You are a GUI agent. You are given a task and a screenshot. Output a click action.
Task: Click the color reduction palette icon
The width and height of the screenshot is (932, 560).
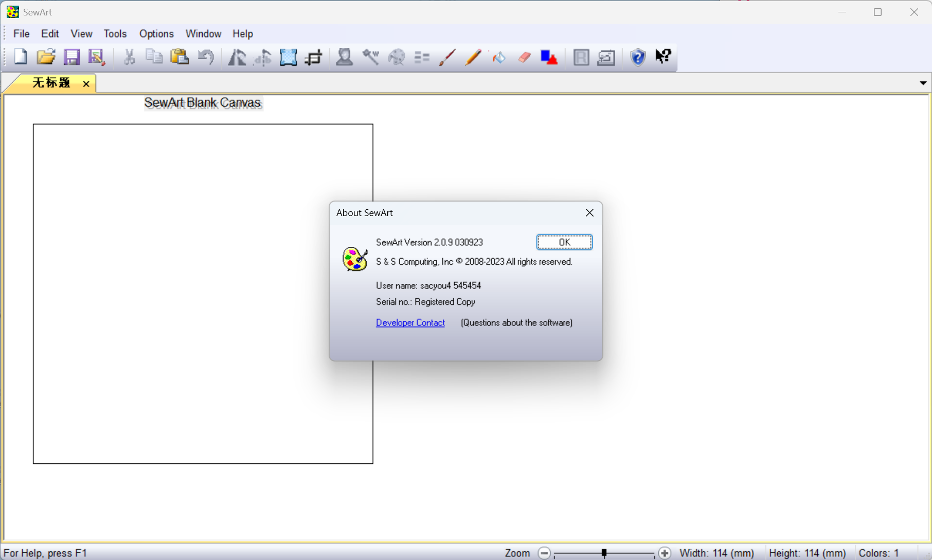point(397,57)
